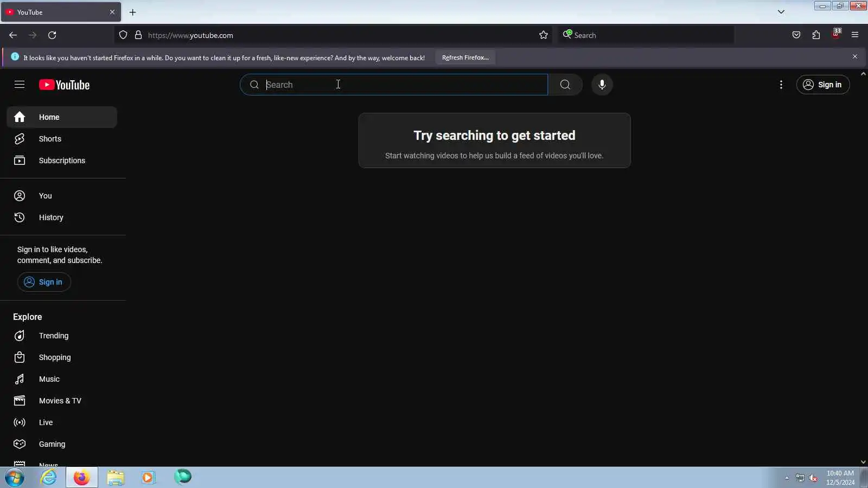868x488 pixels.
Task: Open the taskbar clock and date
Action: pos(840,478)
